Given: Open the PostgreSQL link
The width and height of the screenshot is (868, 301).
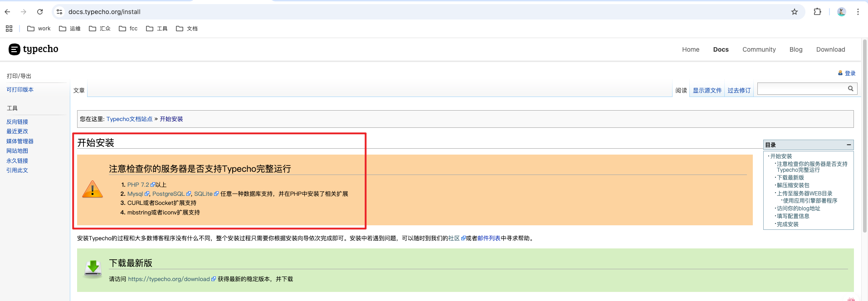Looking at the screenshot, I should click(x=171, y=194).
